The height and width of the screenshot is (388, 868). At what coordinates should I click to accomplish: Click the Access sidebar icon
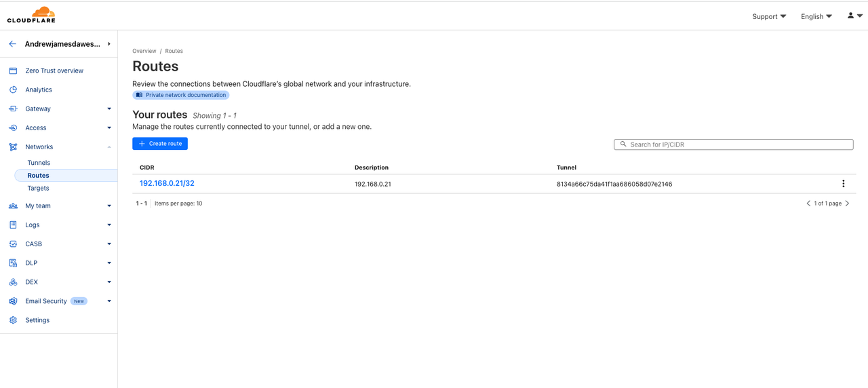pos(13,128)
